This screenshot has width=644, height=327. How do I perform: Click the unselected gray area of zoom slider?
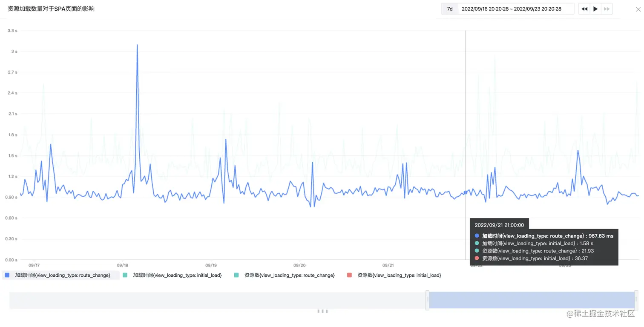(x=217, y=300)
